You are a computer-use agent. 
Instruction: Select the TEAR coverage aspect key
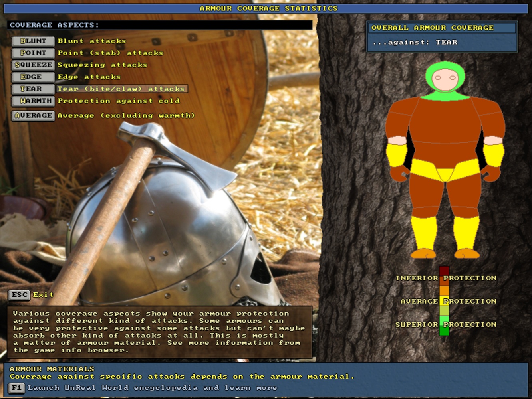click(33, 89)
